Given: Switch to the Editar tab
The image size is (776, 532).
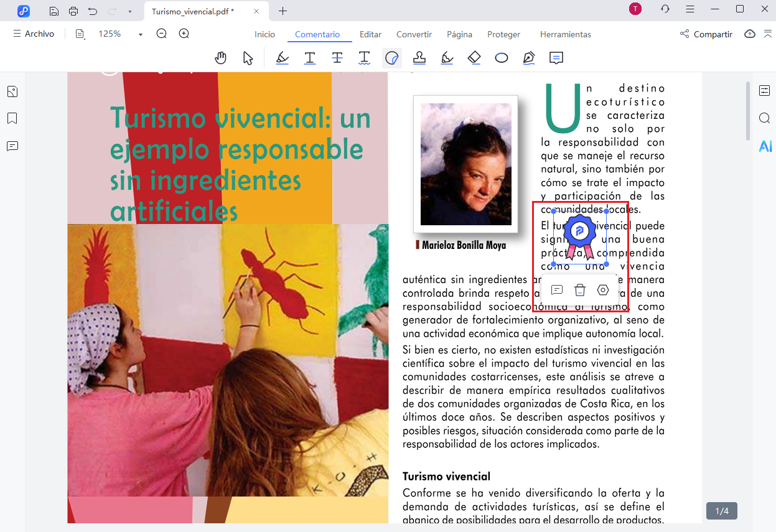Looking at the screenshot, I should point(371,34).
